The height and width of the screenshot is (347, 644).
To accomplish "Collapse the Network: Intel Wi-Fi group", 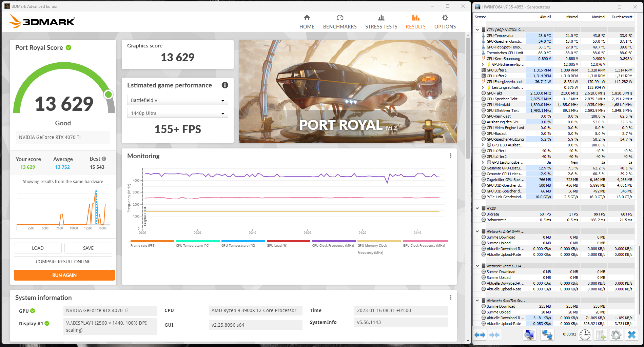I will [477, 231].
